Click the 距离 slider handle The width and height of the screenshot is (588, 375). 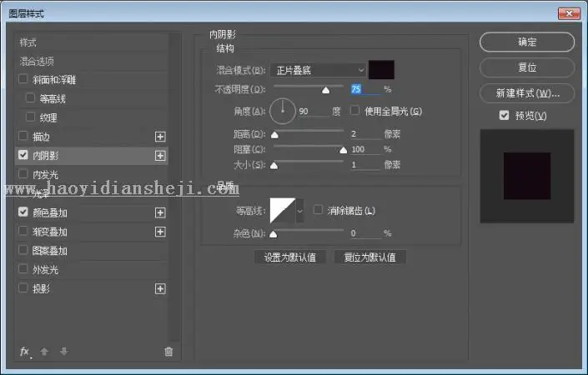pos(274,135)
